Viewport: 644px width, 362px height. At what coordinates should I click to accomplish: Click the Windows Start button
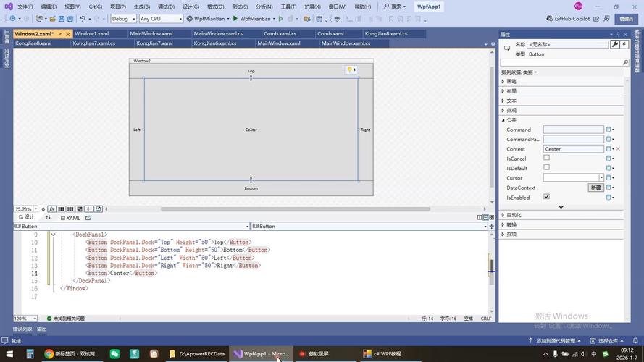point(9,354)
